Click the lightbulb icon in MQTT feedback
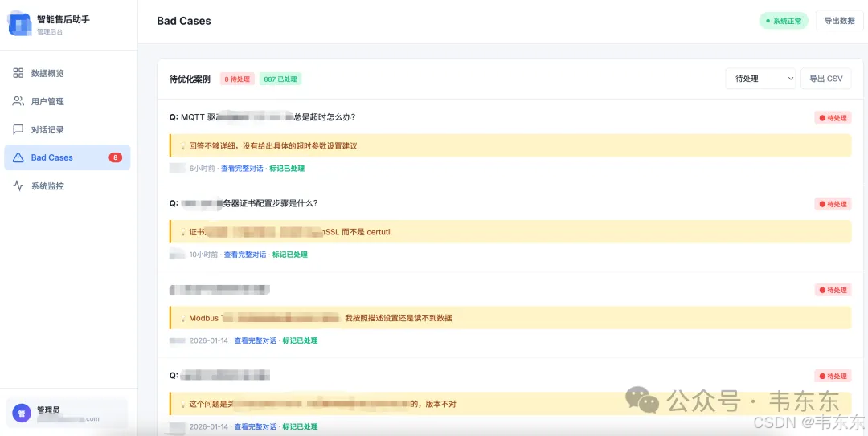The height and width of the screenshot is (436, 868). tap(182, 146)
